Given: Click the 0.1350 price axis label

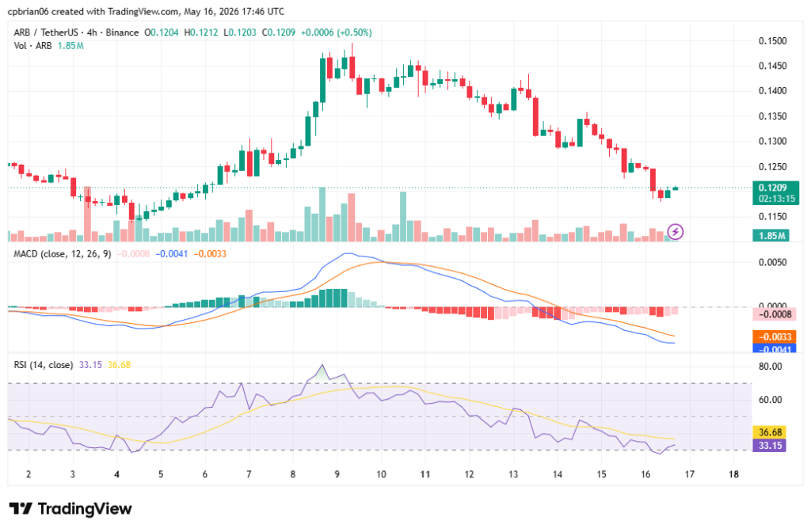Looking at the screenshot, I should 772,116.
